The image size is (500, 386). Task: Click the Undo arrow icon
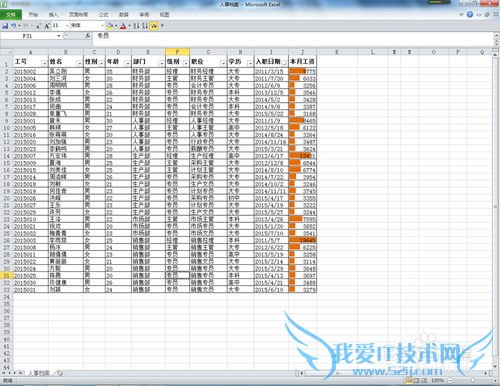tap(13, 26)
